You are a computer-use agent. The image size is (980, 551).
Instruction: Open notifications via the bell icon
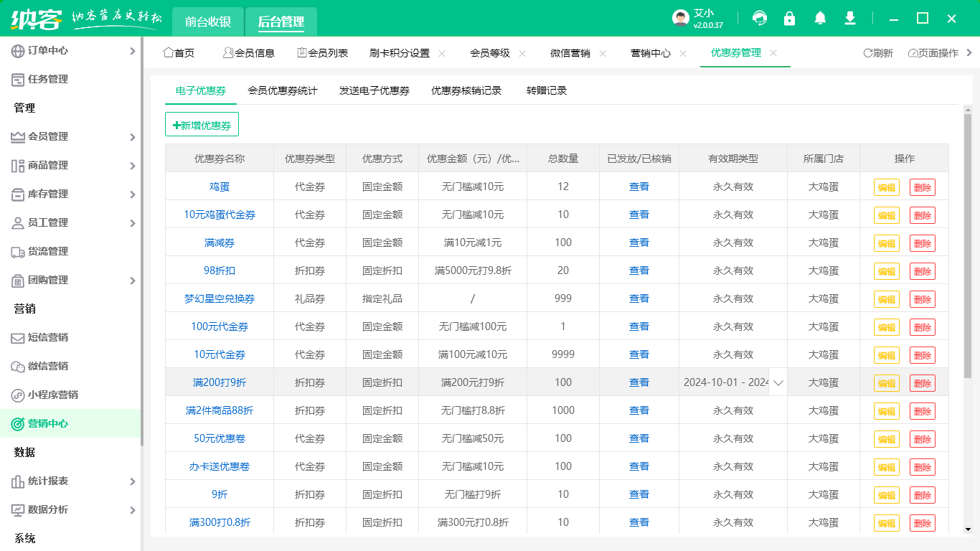pos(819,18)
